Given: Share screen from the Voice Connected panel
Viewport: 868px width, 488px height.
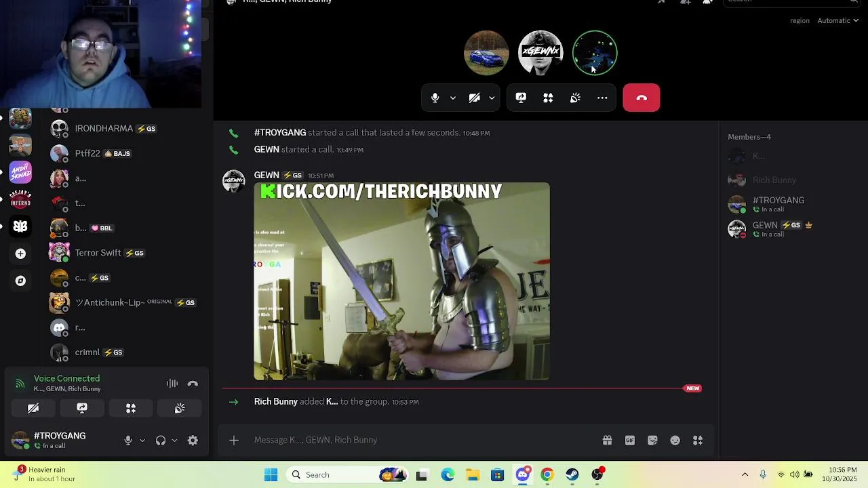Looking at the screenshot, I should [82, 408].
